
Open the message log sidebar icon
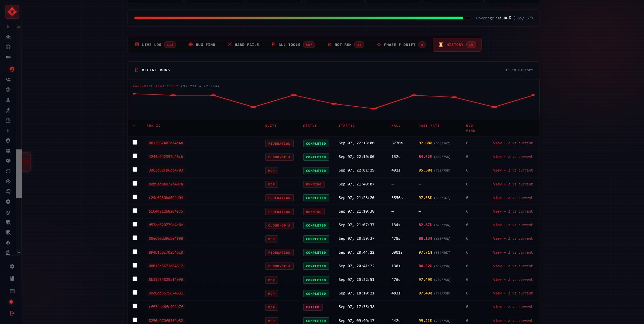coord(12,291)
